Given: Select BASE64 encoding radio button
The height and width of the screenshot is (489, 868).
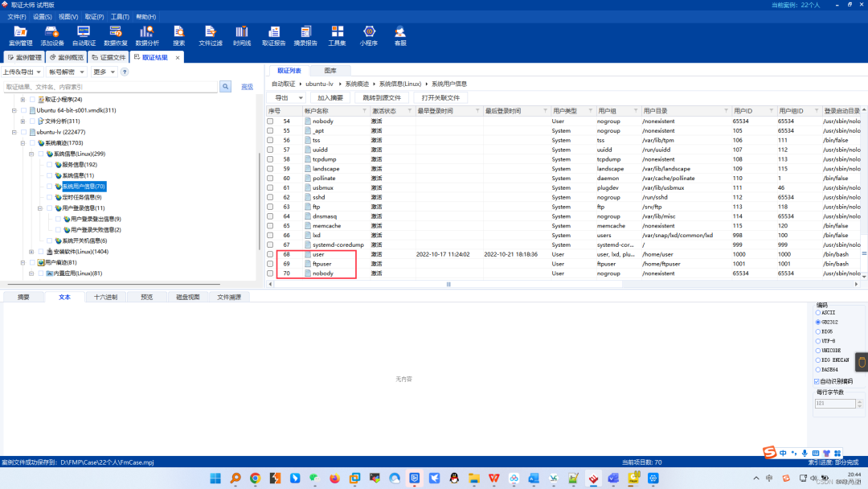Looking at the screenshot, I should point(817,369).
